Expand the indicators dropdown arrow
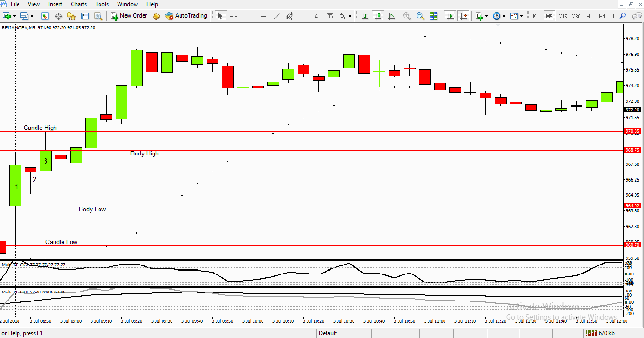Viewport: 644px width, 338px height. click(487, 16)
